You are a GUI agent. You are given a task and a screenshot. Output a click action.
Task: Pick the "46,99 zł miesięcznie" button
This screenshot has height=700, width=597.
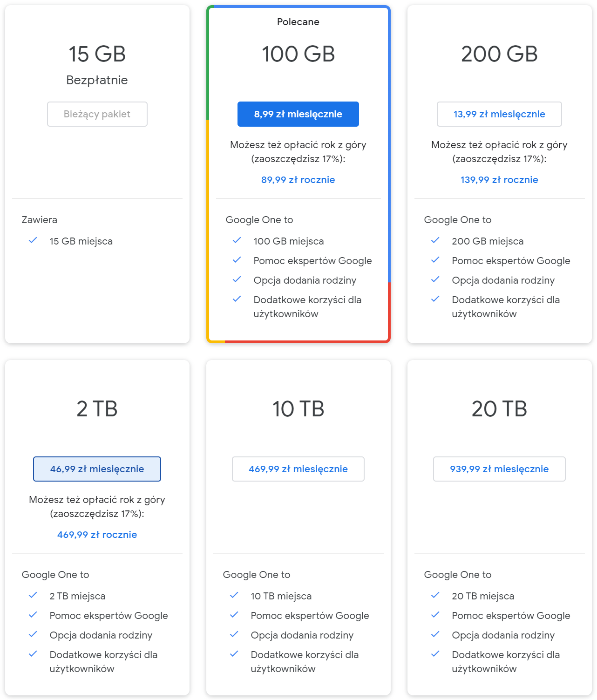(97, 469)
